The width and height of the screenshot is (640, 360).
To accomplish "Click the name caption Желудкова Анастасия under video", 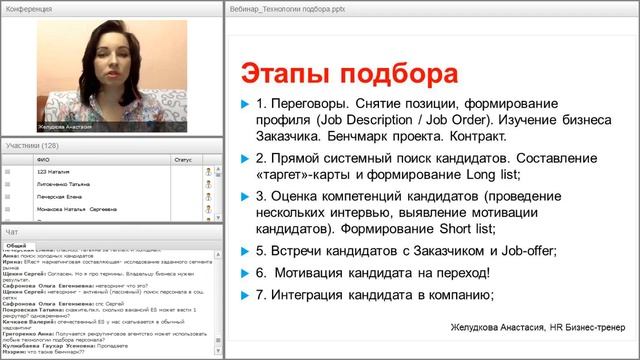I will (x=65, y=127).
